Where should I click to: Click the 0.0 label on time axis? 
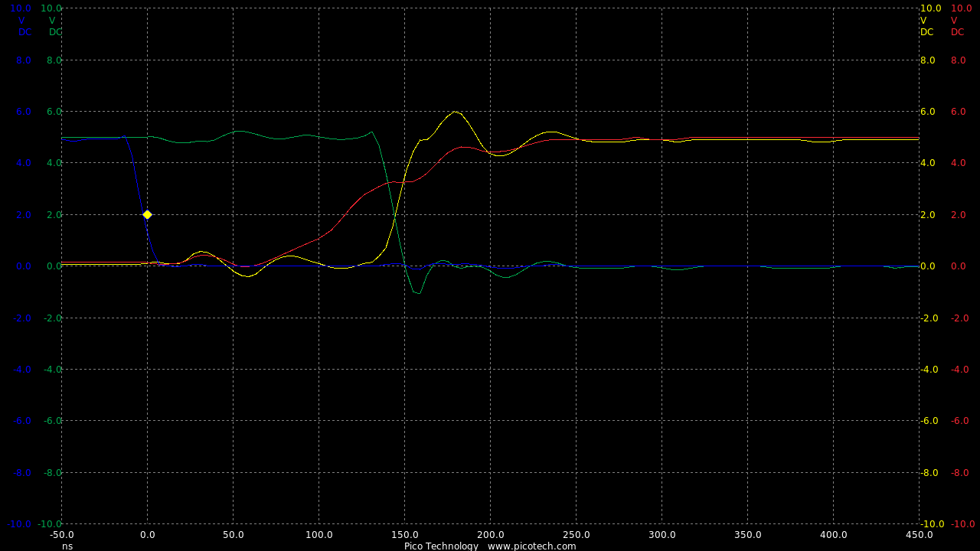147,535
